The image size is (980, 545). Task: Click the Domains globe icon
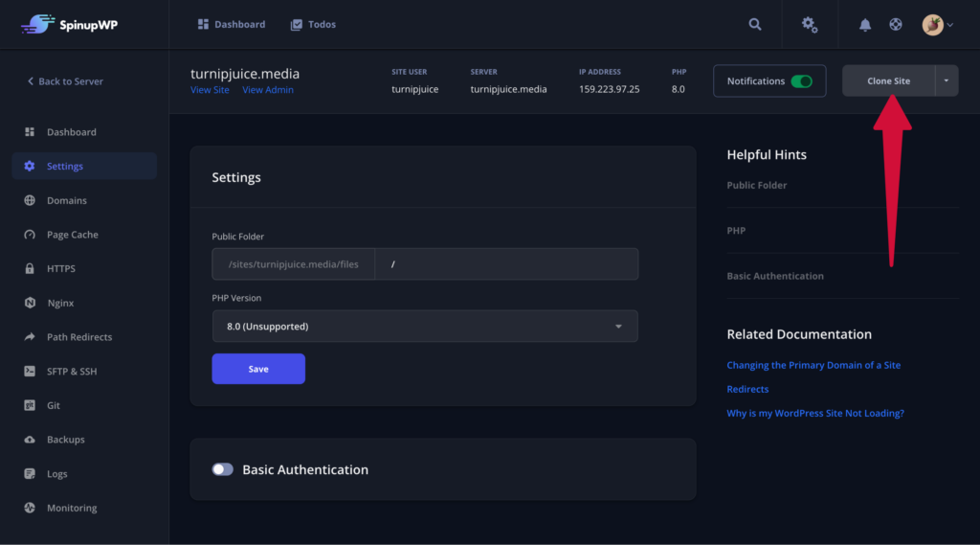click(30, 200)
